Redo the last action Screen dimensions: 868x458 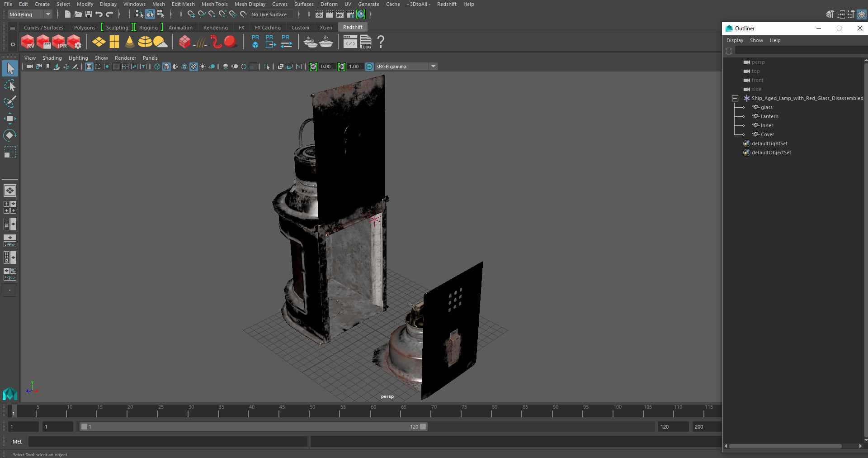point(109,14)
